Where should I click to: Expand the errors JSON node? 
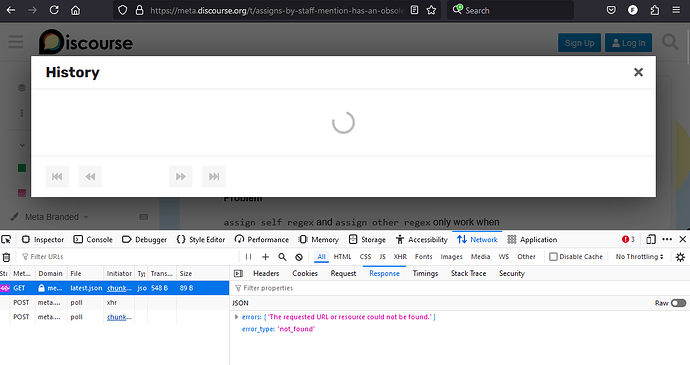click(236, 317)
